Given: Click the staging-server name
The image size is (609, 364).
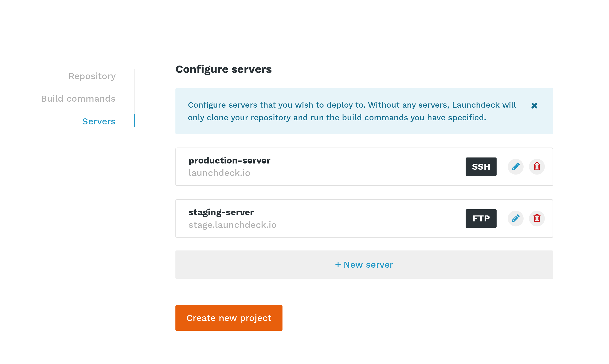Looking at the screenshot, I should 221,212.
